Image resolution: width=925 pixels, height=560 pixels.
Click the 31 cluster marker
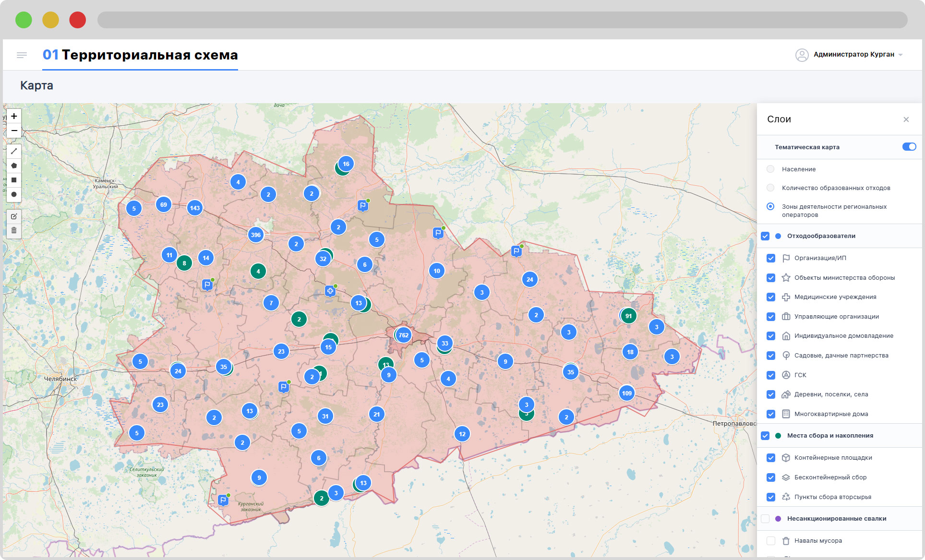coord(325,416)
